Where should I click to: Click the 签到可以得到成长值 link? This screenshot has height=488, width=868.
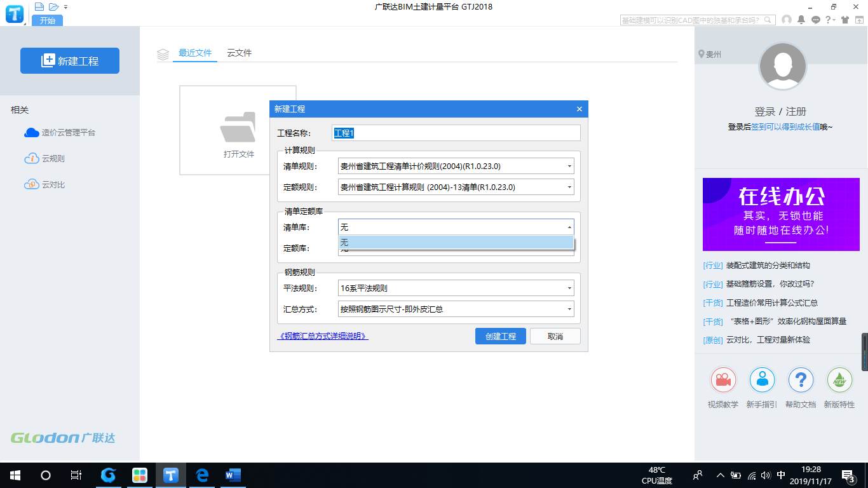point(785,127)
